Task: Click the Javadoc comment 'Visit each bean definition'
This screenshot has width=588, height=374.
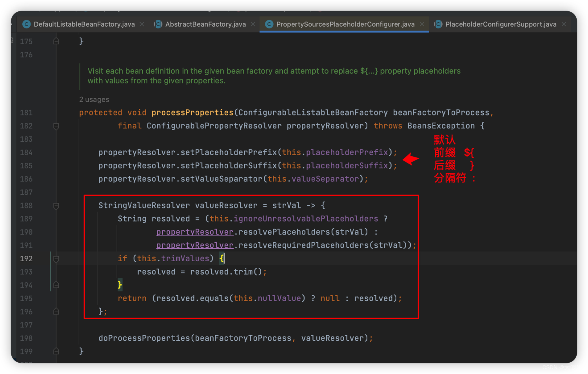Action: 274,76
